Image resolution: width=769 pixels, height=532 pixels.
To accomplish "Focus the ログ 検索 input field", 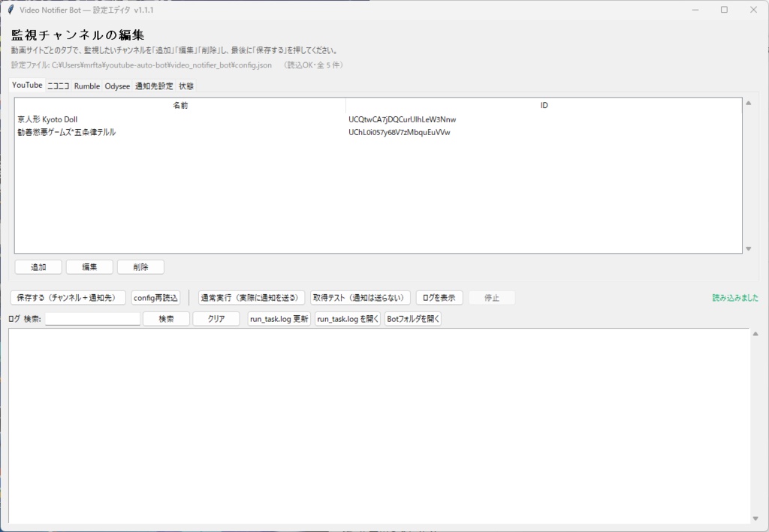I will [x=92, y=319].
